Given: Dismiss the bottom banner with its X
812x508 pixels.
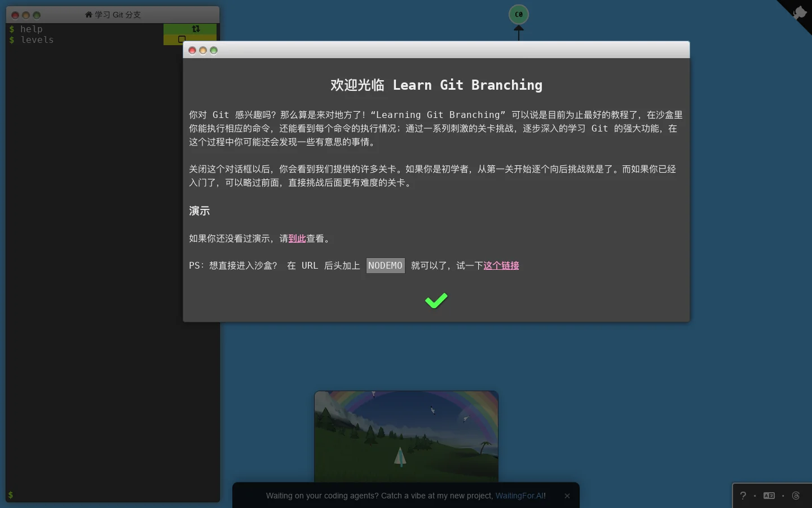Looking at the screenshot, I should click(x=567, y=496).
